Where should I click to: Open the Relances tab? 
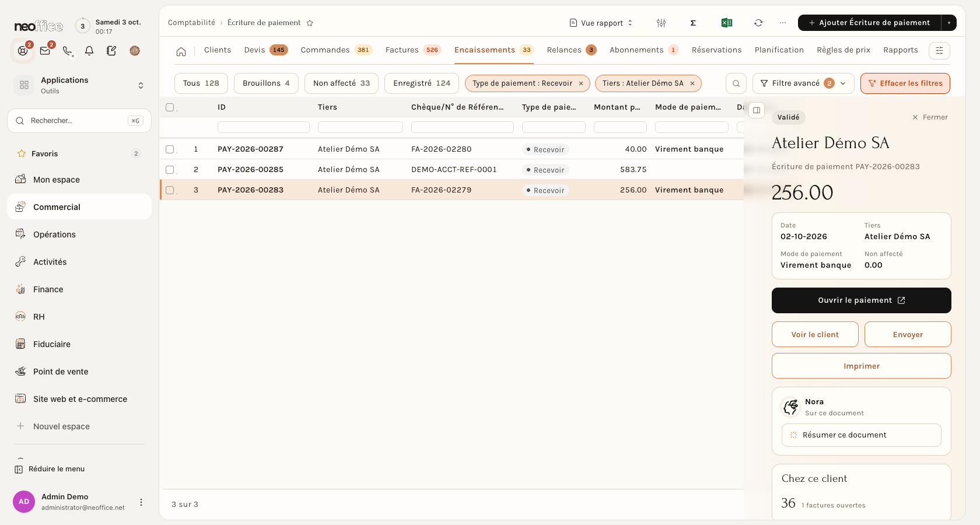571,50
